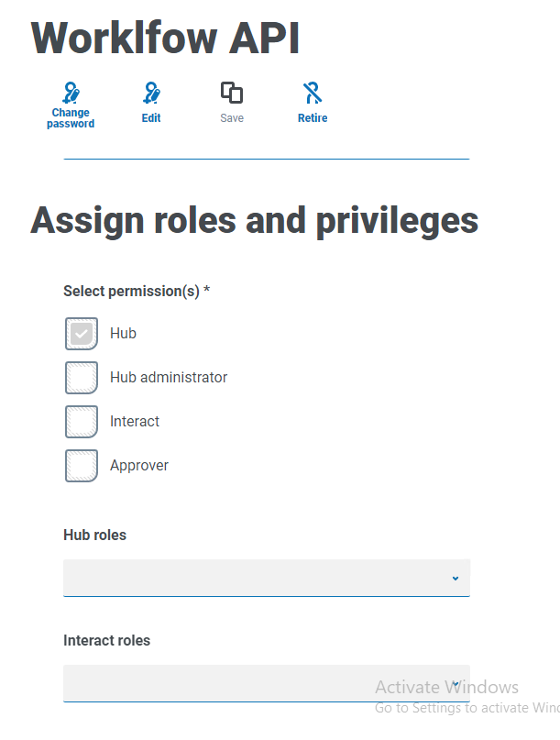Expand the Interact roles dropdown field
Image resolution: width=560 pixels, height=740 pixels.
coord(257,683)
